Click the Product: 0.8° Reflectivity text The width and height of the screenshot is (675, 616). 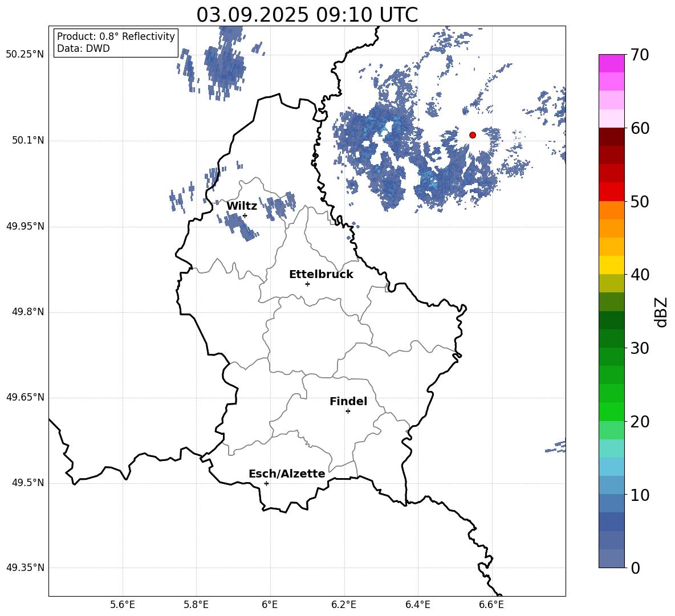point(116,36)
